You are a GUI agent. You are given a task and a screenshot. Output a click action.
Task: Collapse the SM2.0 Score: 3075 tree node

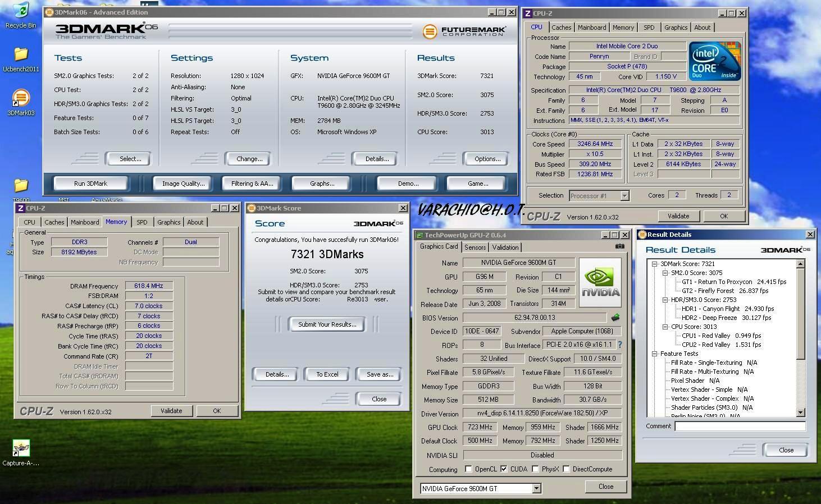[x=665, y=273]
